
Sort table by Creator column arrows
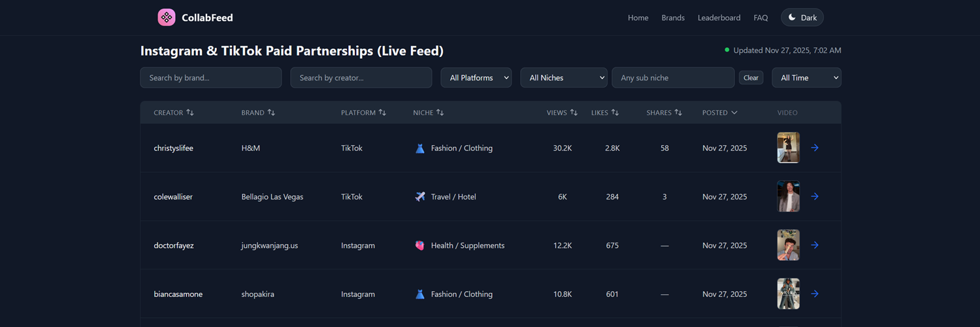click(x=190, y=112)
